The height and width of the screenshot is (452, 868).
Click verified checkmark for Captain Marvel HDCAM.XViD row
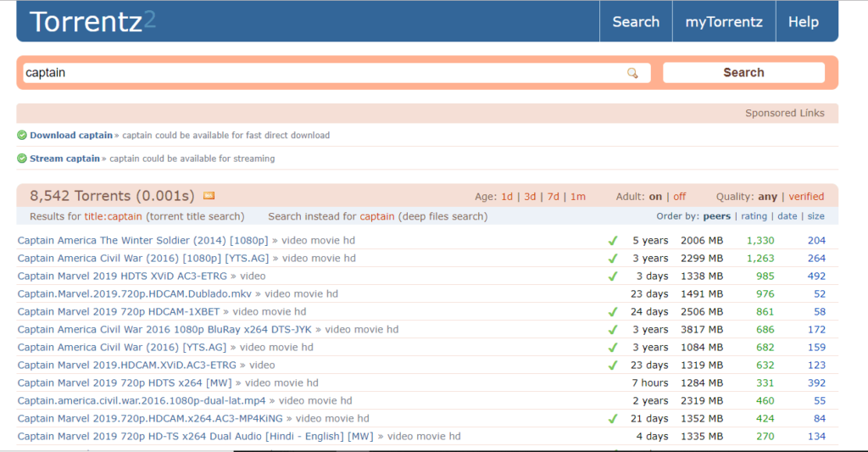612,365
